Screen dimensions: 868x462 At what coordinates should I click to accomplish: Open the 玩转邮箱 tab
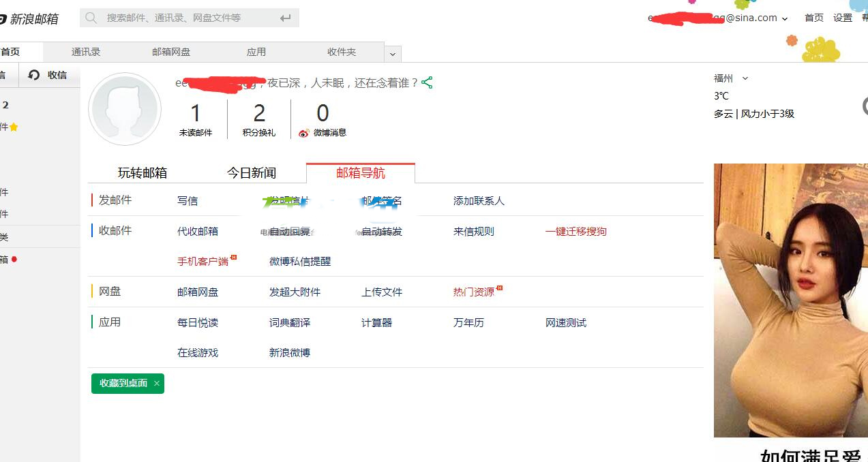pos(143,173)
